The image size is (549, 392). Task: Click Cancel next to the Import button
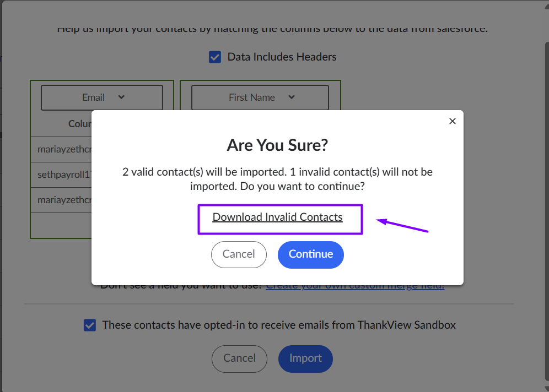click(x=239, y=358)
